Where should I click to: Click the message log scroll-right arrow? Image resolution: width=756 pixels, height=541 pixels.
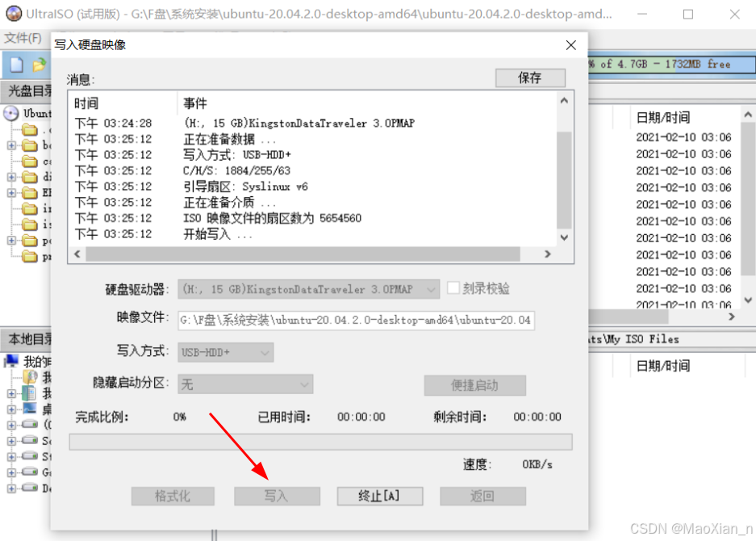point(547,254)
